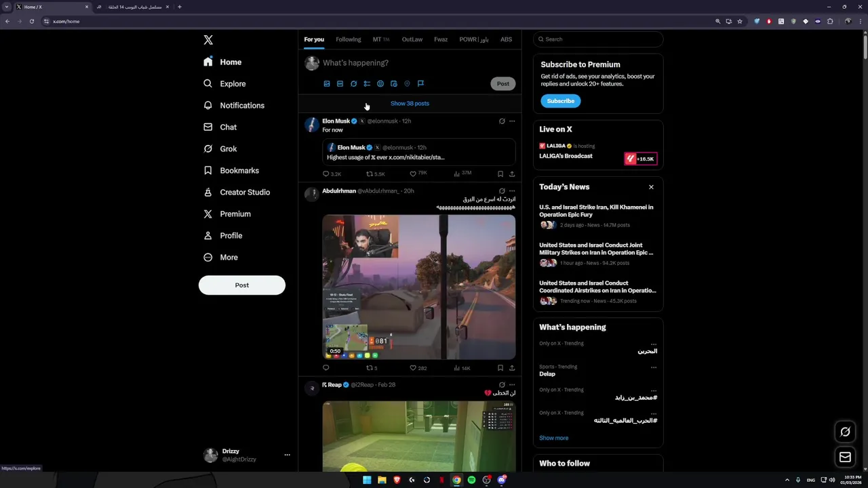Bookmark this page star icon
Screen dimensions: 868x488
pyautogui.click(x=740, y=22)
